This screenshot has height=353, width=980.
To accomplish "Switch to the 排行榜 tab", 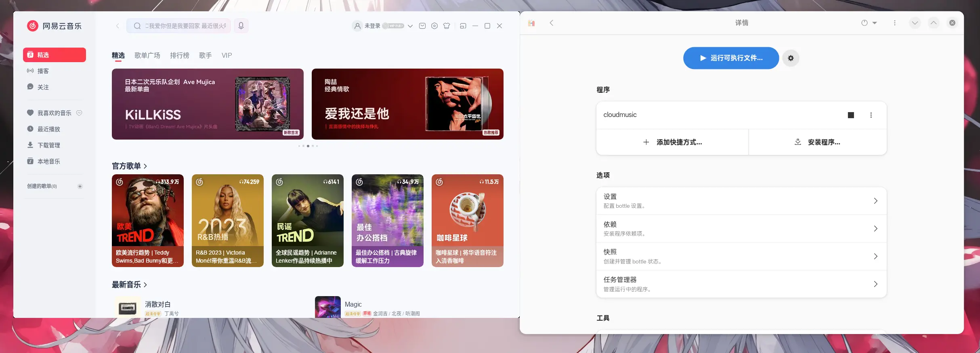I will pos(180,55).
